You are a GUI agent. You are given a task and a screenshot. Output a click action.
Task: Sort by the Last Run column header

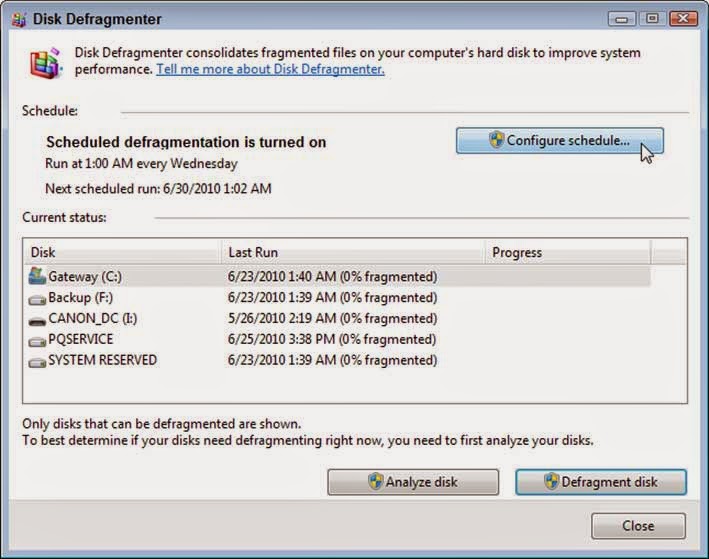coord(353,252)
